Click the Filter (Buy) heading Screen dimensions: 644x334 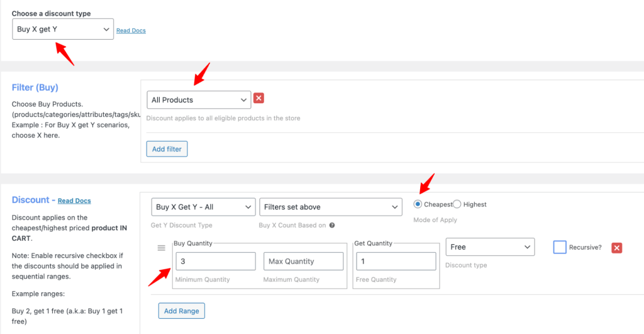(x=35, y=87)
